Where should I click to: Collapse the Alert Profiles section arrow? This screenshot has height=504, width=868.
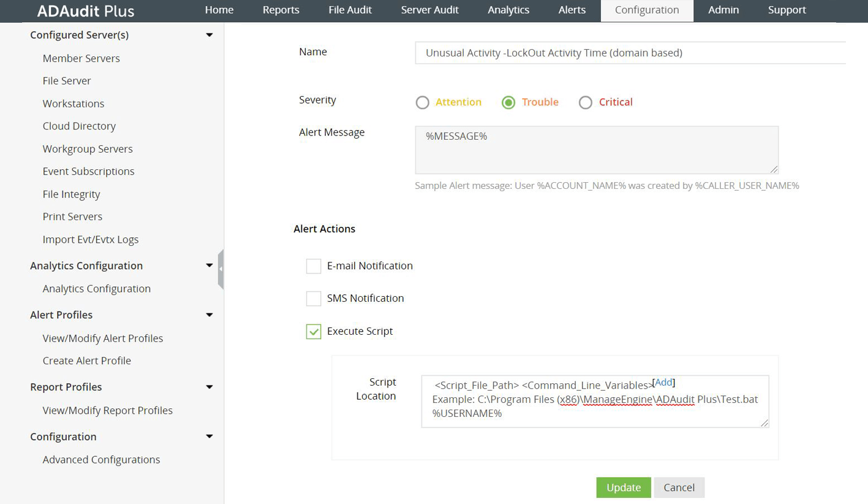209,315
